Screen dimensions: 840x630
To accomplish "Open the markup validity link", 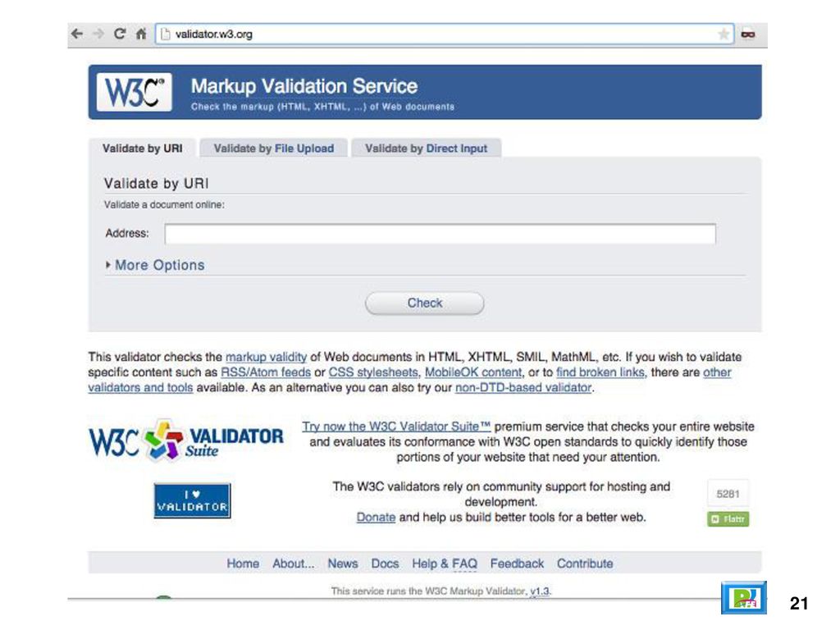I will [x=267, y=357].
